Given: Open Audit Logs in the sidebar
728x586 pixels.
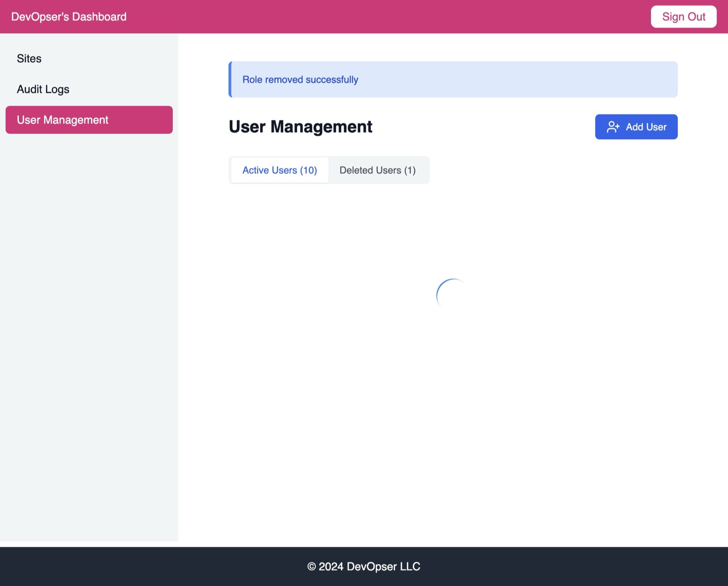Looking at the screenshot, I should 89,89.
